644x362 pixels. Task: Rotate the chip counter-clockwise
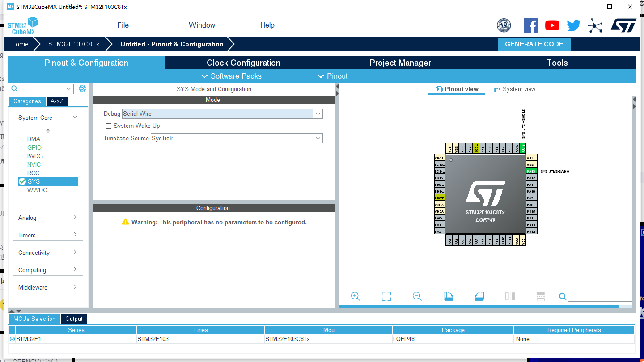pyautogui.click(x=479, y=296)
